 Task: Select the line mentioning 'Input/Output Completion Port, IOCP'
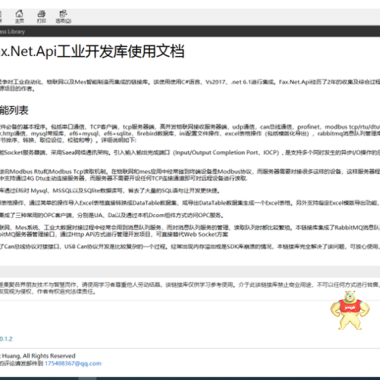[190, 153]
